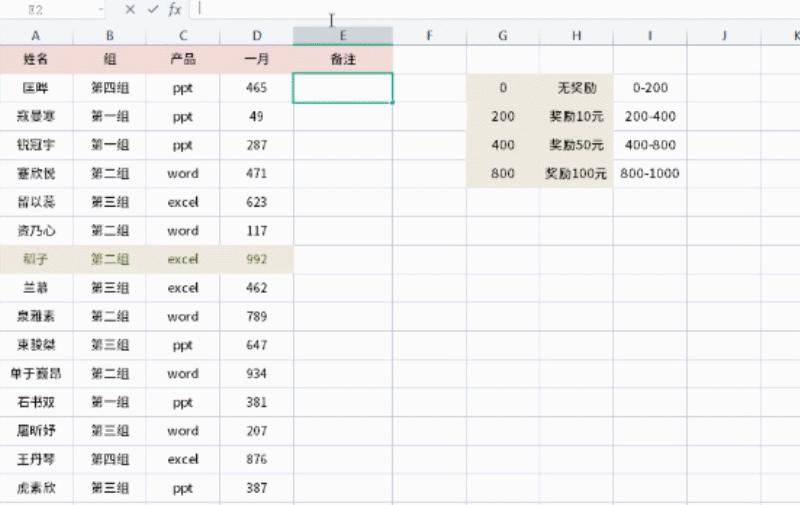
Task: Select column F header
Action: point(429,36)
